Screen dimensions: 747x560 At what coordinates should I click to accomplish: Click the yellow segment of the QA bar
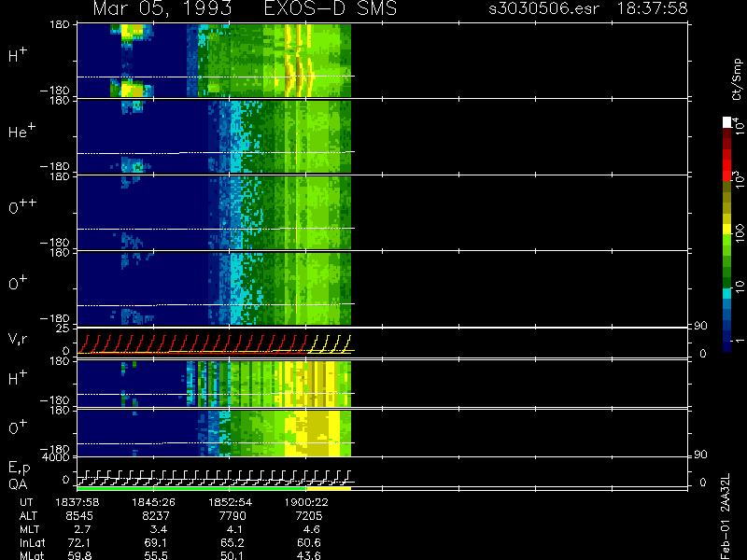tap(329, 488)
